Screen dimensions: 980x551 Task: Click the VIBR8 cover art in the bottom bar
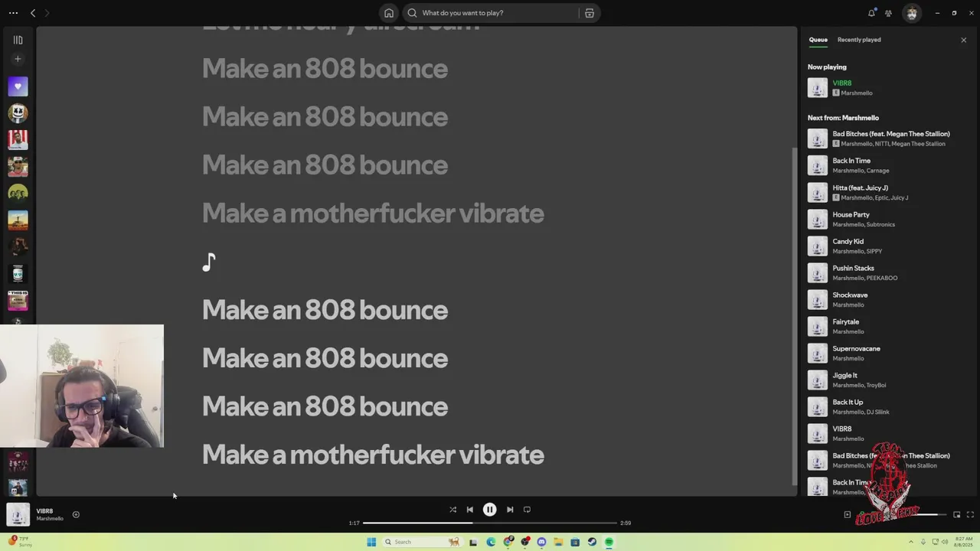point(18,514)
